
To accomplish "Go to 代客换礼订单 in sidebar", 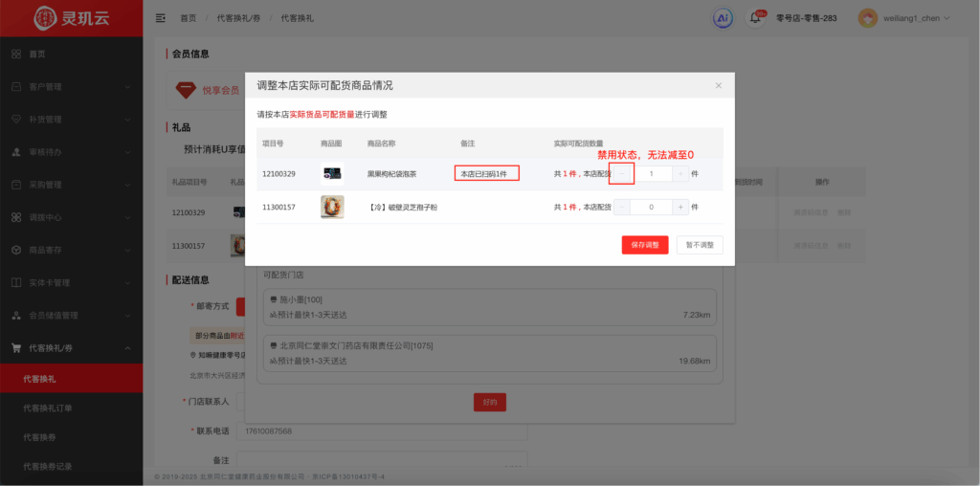I will [x=48, y=409].
